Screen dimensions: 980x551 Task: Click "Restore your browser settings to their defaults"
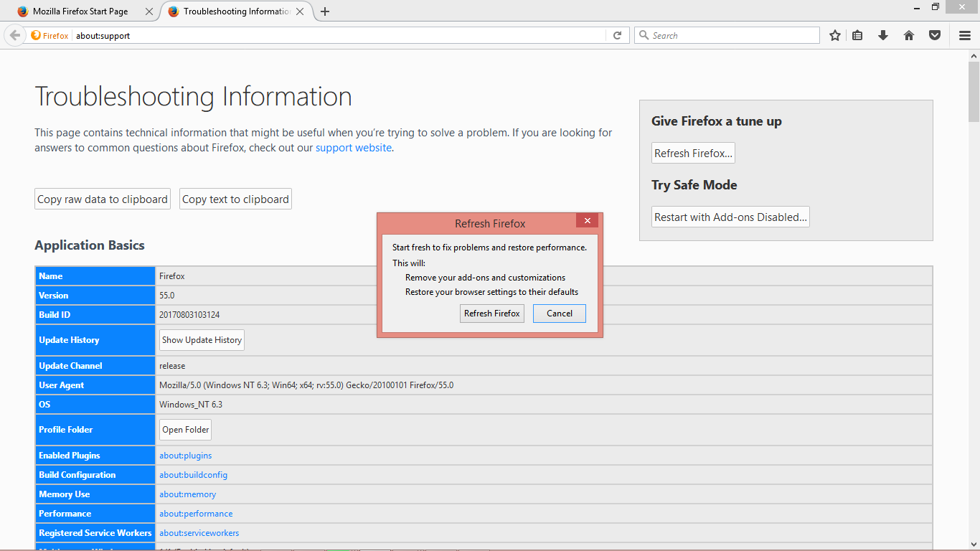click(x=491, y=292)
